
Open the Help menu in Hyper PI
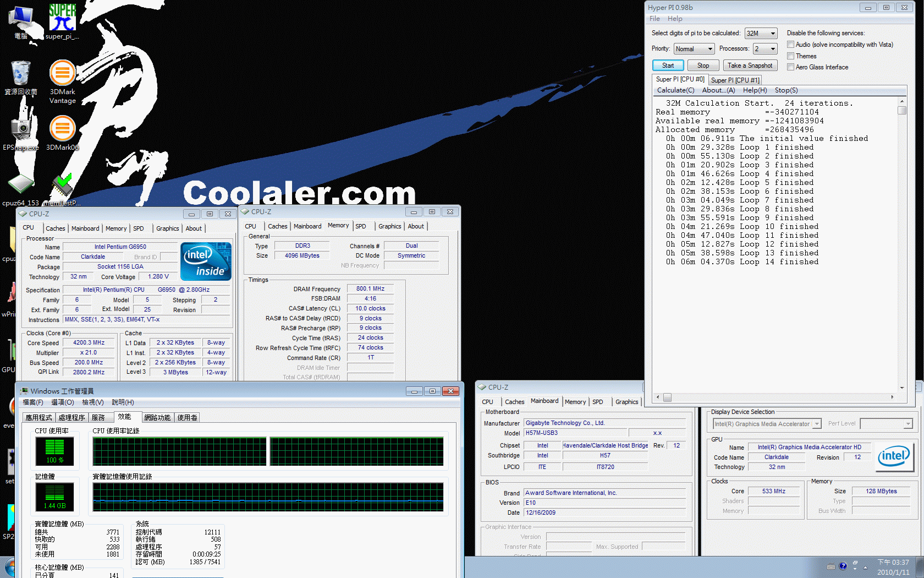pyautogui.click(x=675, y=19)
